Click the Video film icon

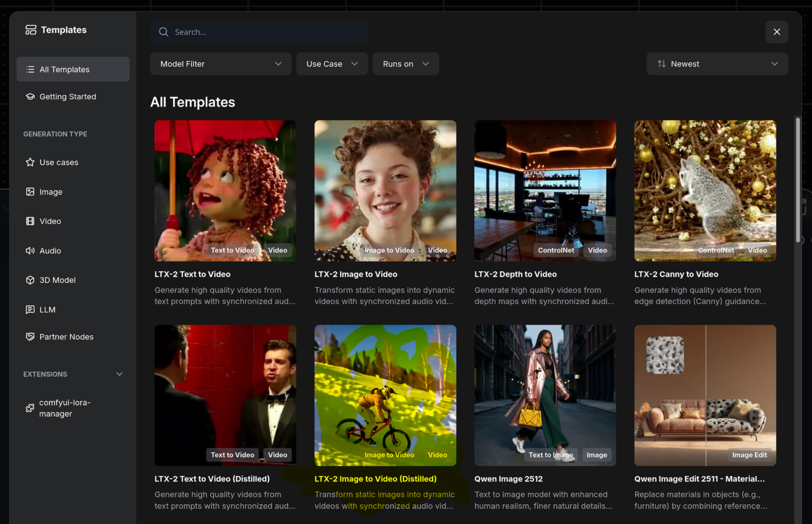pos(30,221)
